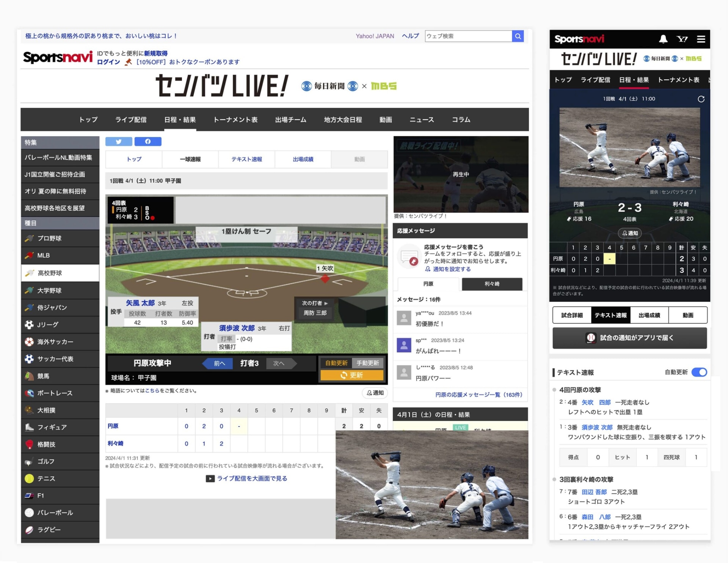Open トーナメント表 in the main navigation
Screen dimensions: 728x563
coord(235,120)
